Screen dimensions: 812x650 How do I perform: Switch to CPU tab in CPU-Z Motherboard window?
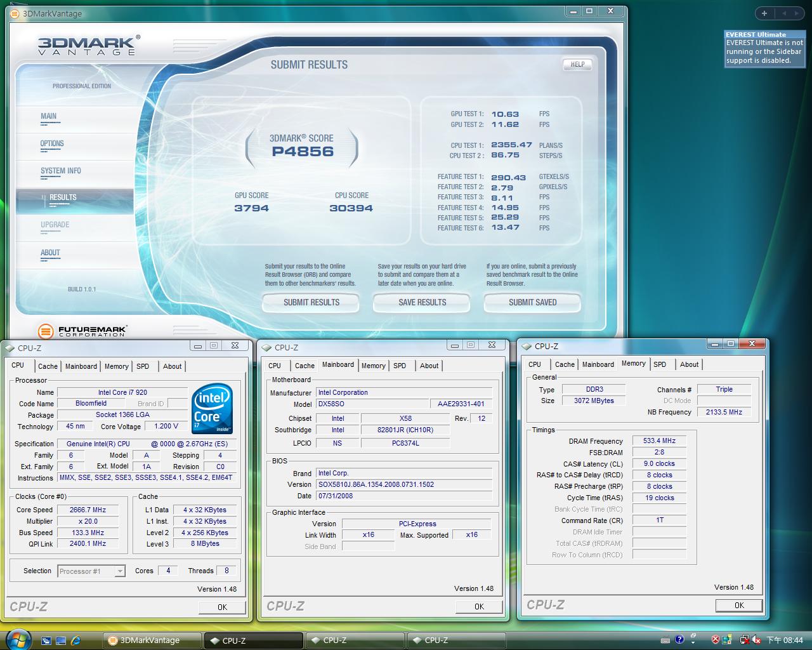coord(275,366)
